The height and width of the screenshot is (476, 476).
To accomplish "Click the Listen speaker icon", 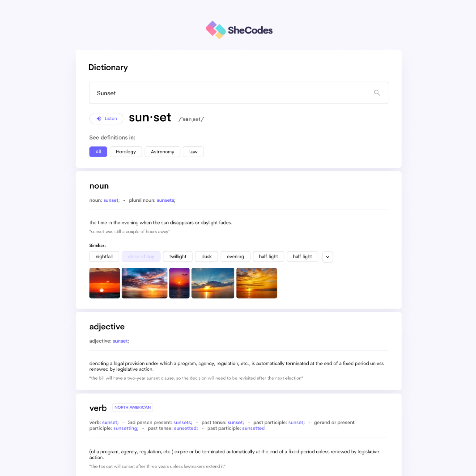I will 99,119.
